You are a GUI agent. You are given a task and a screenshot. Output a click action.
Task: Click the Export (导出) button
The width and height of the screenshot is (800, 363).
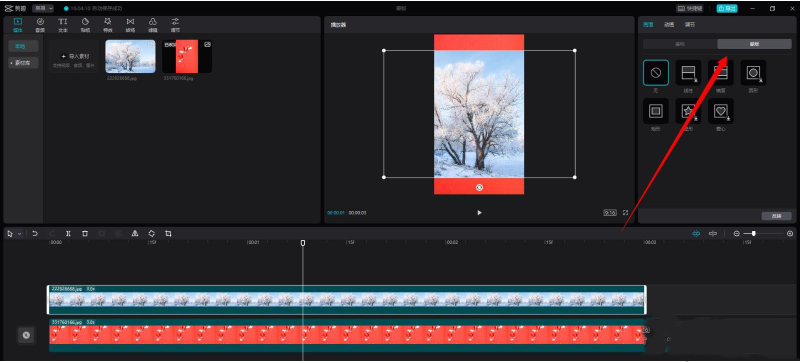[x=727, y=9]
